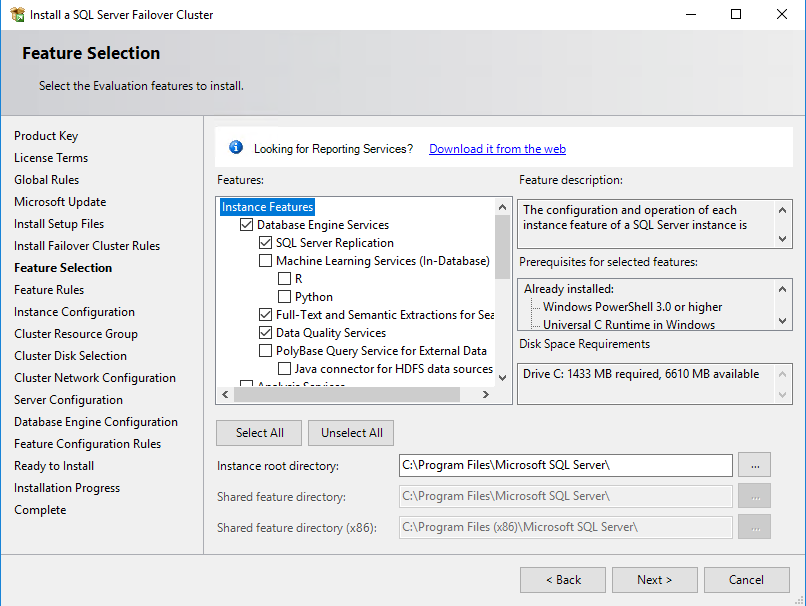
Task: Toggle Full-Text and Semantic Extractions checkbox
Action: coord(265,315)
